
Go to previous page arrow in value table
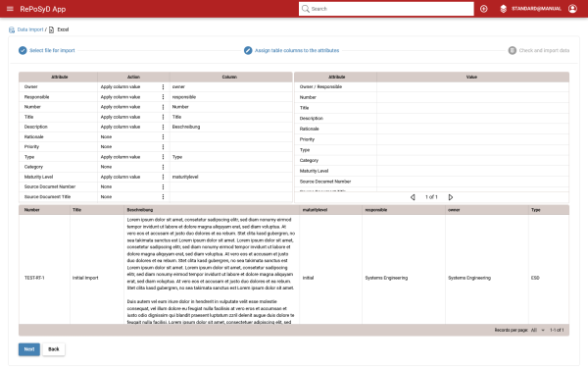tap(413, 197)
